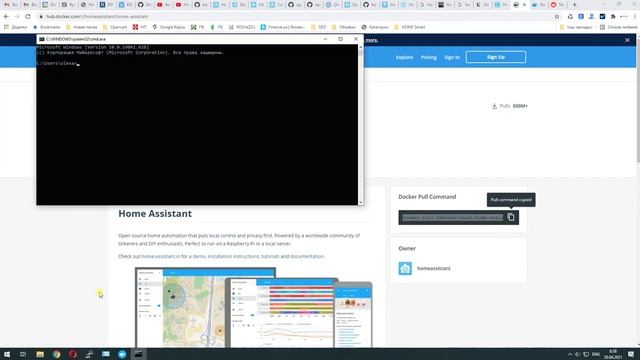640x360 pixels.
Task: Open a new Chrome tab with plus button
Action: 574,5
